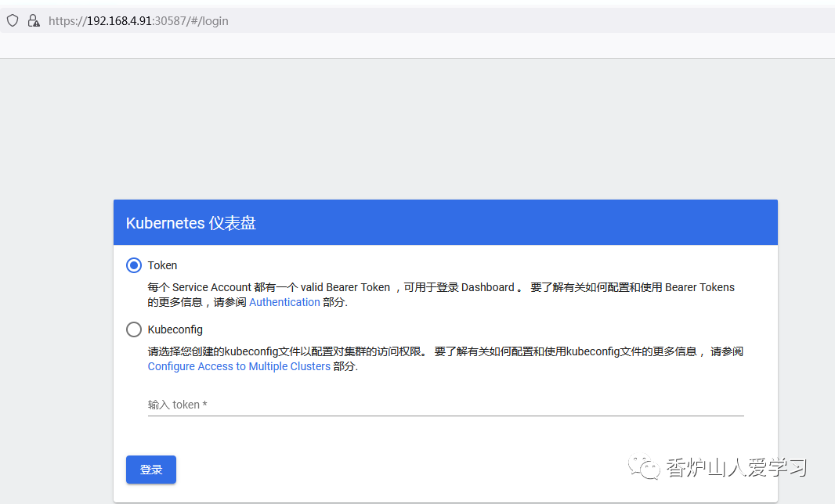
Task: Open the Authentication documentation link
Action: 284,302
